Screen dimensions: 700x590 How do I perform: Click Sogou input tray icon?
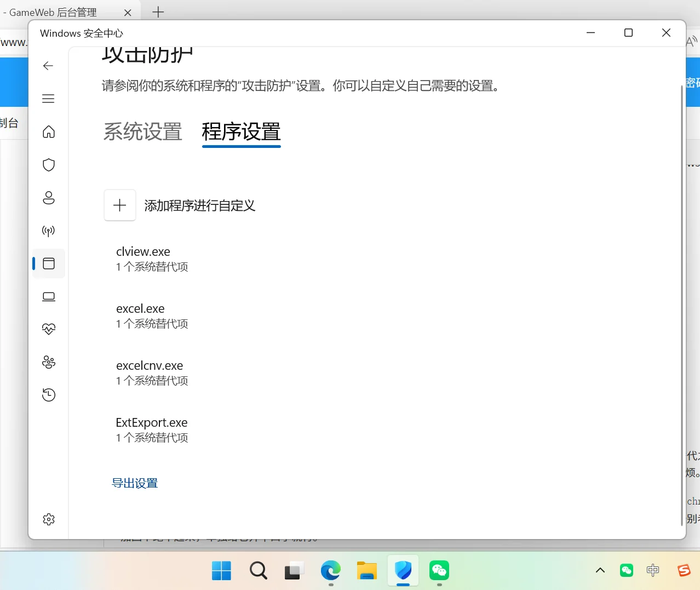684,571
